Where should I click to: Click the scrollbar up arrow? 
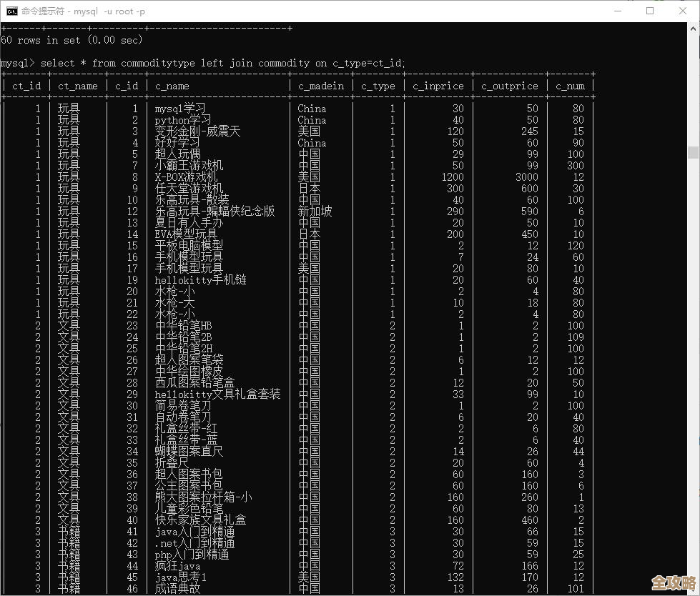[x=693, y=29]
